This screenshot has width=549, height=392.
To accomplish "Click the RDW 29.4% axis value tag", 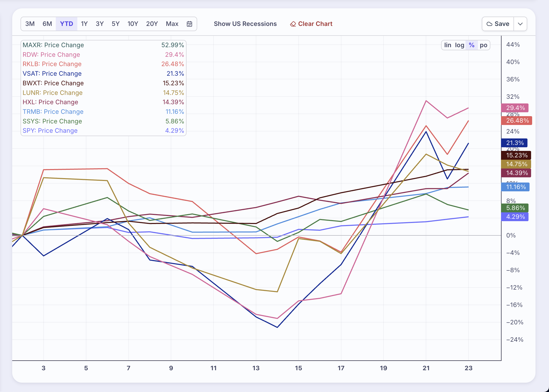I will (515, 108).
